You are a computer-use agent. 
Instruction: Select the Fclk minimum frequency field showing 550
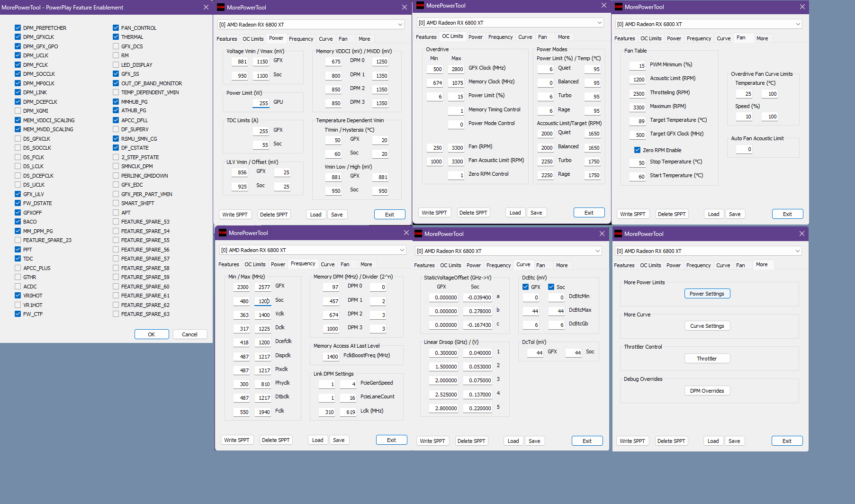pos(242,412)
